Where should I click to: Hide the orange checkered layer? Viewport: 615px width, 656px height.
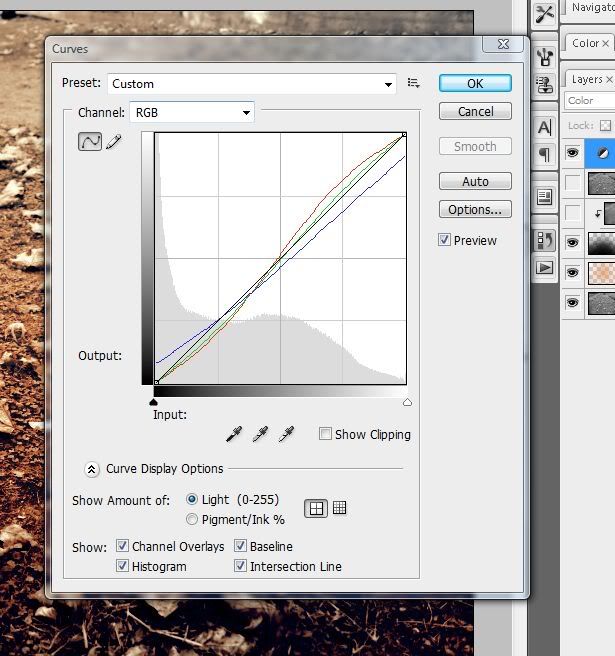click(572, 273)
